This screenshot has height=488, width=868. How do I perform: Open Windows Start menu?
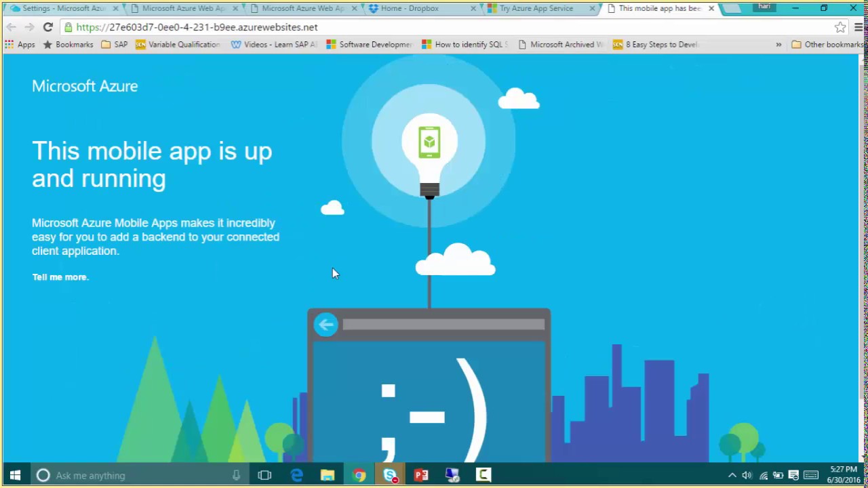pos(15,475)
